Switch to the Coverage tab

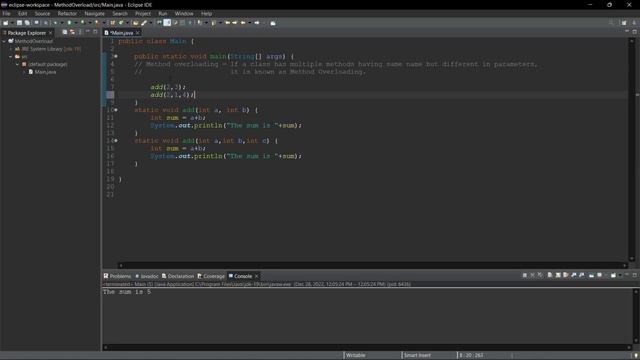(211, 276)
